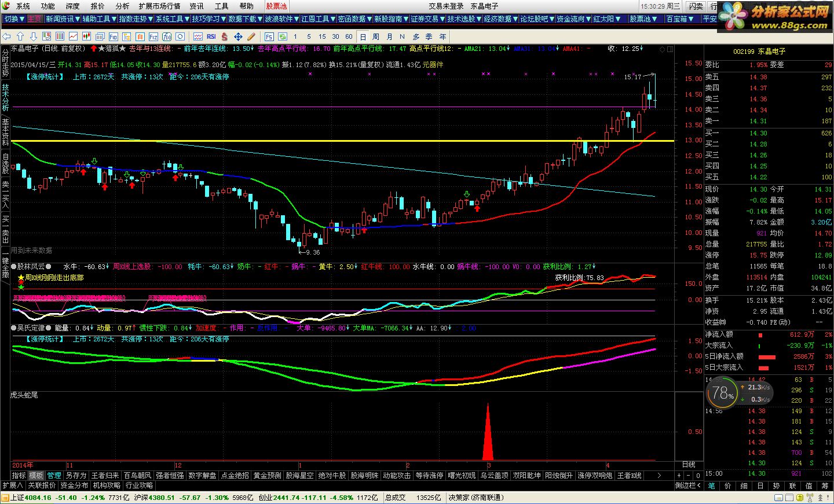Click the F5 chart switch icon
Viewport: 834px width, 504px height.
(269, 36)
